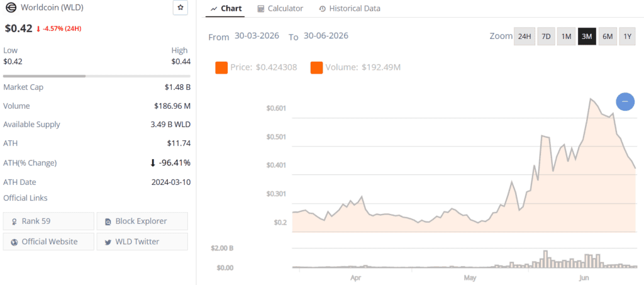644x285 pixels.
Task: Click the blue minus zoom-out circle
Action: pos(625,101)
